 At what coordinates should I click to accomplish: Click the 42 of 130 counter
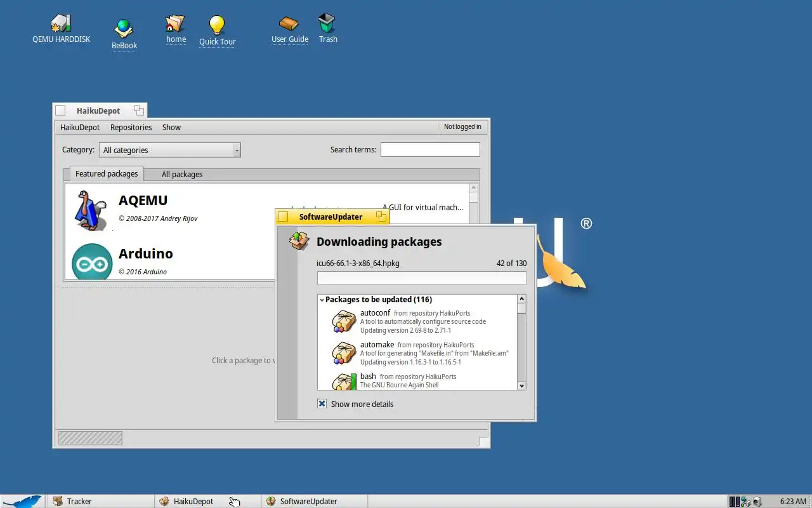(511, 263)
